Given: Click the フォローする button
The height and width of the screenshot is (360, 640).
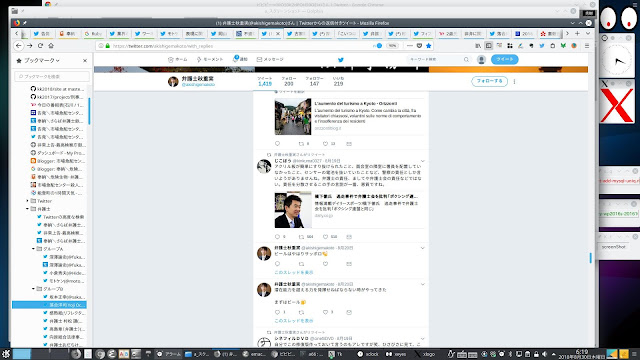Looking at the screenshot, I should (x=489, y=81).
